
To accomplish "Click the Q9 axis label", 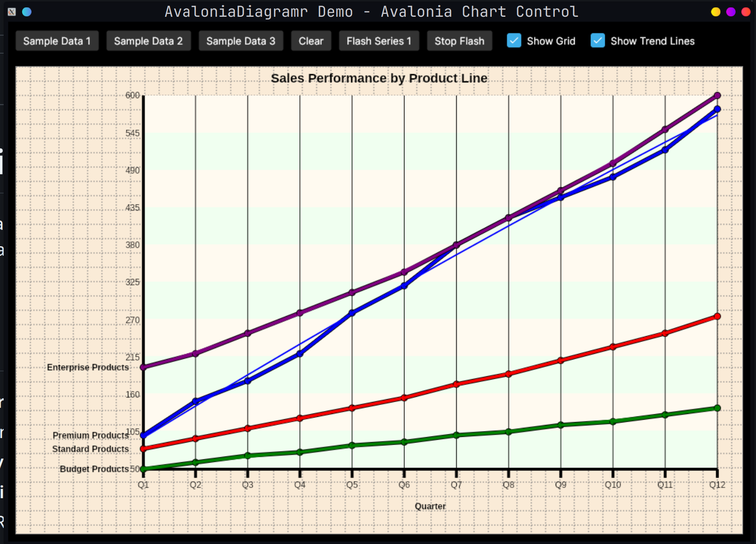I will pyautogui.click(x=561, y=485).
